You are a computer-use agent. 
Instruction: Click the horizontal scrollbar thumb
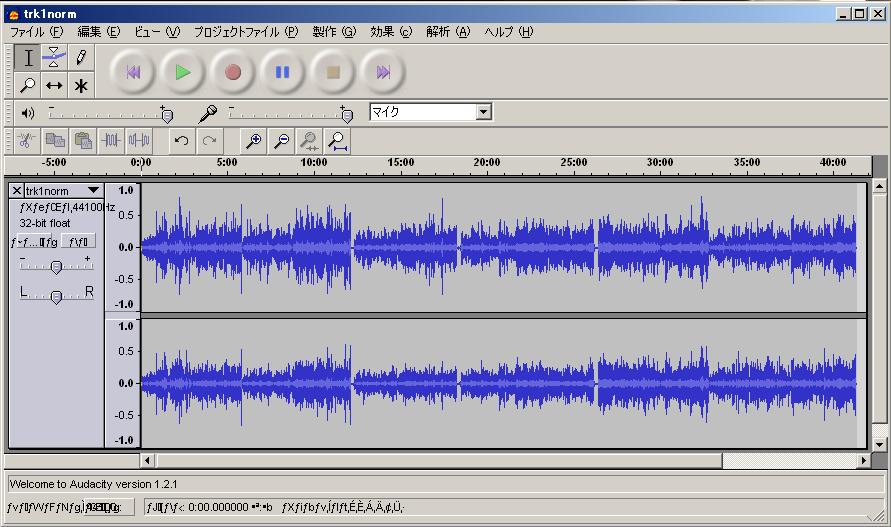[439, 460]
